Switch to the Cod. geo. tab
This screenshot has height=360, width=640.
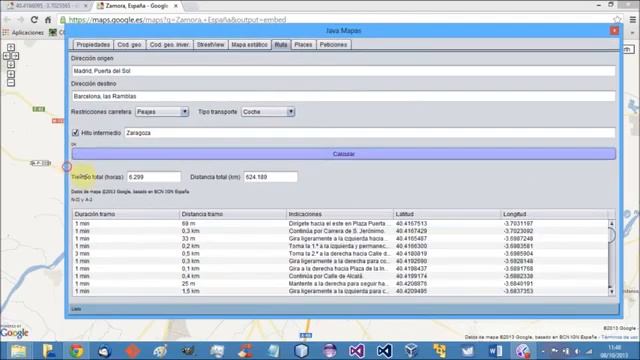129,44
